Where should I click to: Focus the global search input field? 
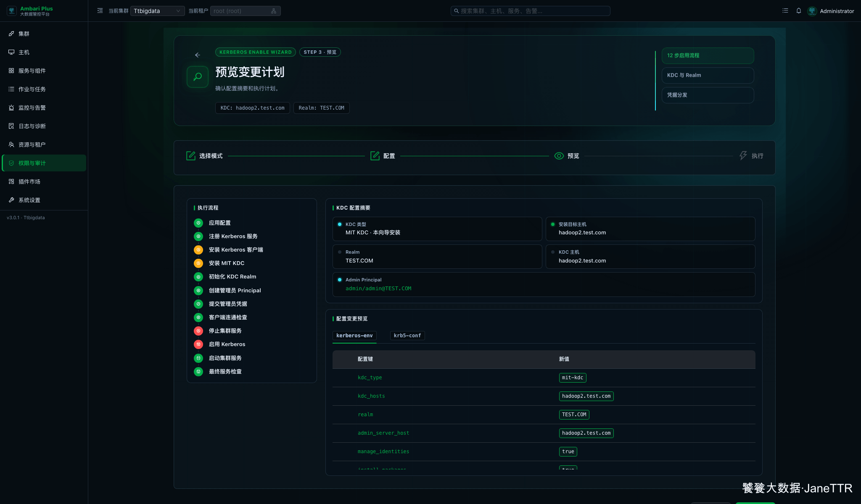click(x=530, y=11)
